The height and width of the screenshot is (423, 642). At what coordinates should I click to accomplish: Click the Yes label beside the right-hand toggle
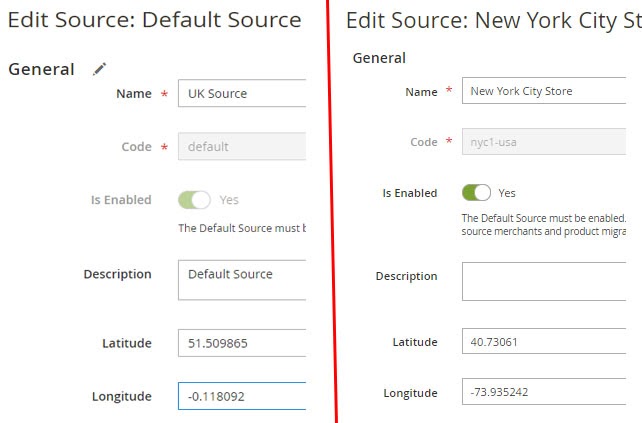pyautogui.click(x=507, y=192)
